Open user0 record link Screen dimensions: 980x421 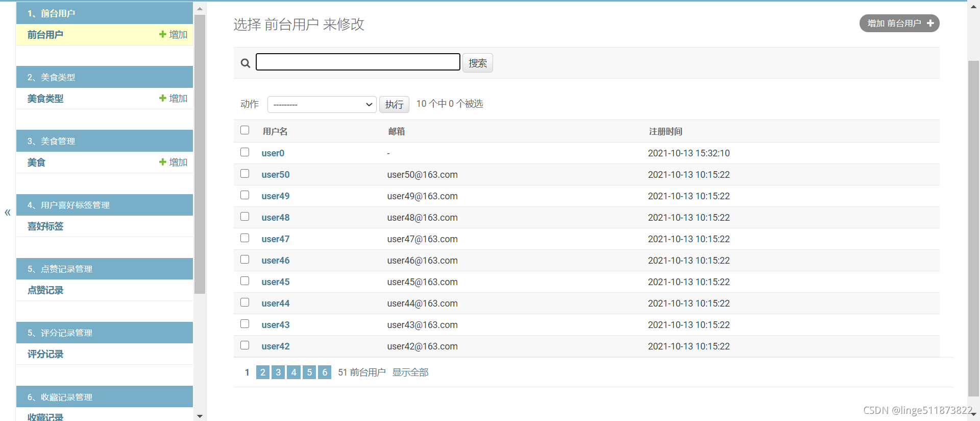273,153
